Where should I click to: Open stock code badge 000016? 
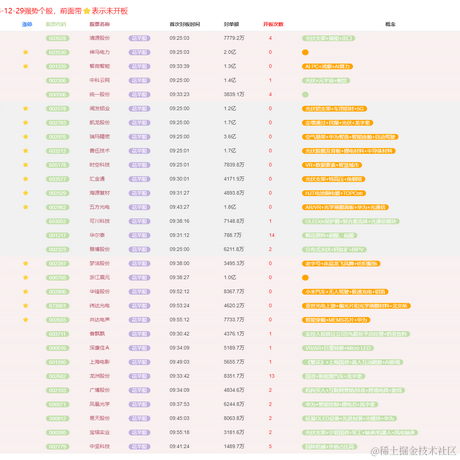(58, 348)
